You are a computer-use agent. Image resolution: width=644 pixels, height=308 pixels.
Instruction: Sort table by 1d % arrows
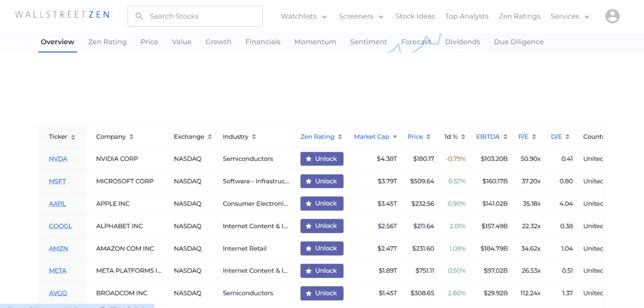[x=464, y=137]
